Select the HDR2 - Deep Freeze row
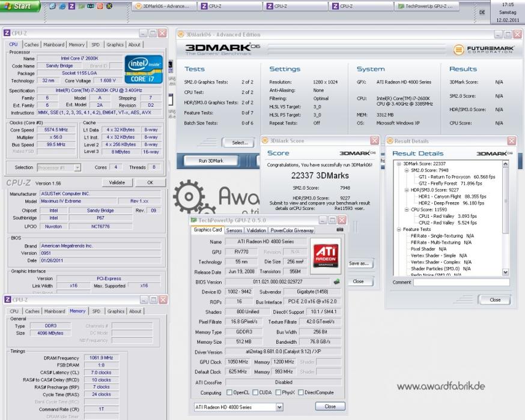 click(x=451, y=203)
